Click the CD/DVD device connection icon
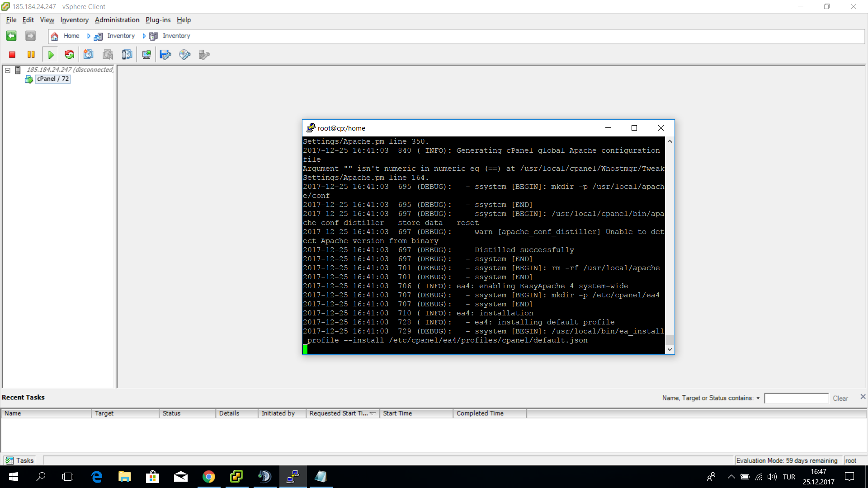This screenshot has width=868, height=488. pos(184,55)
